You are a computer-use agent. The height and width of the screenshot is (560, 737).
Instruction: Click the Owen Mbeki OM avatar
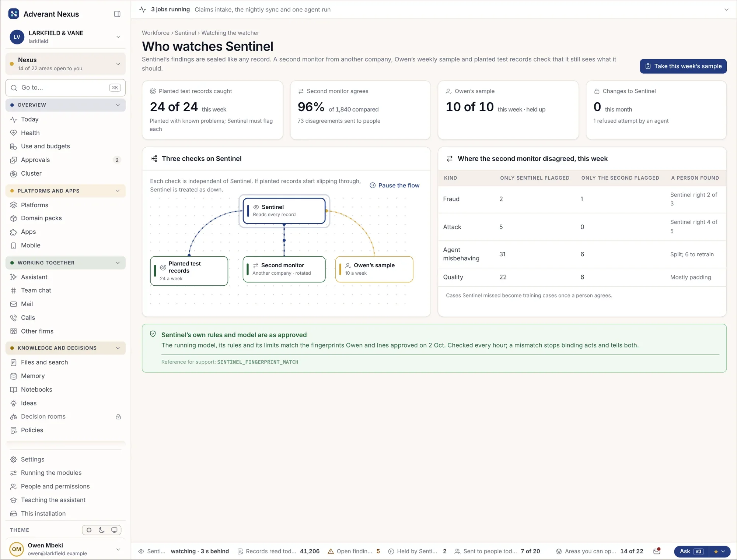pos(17,549)
